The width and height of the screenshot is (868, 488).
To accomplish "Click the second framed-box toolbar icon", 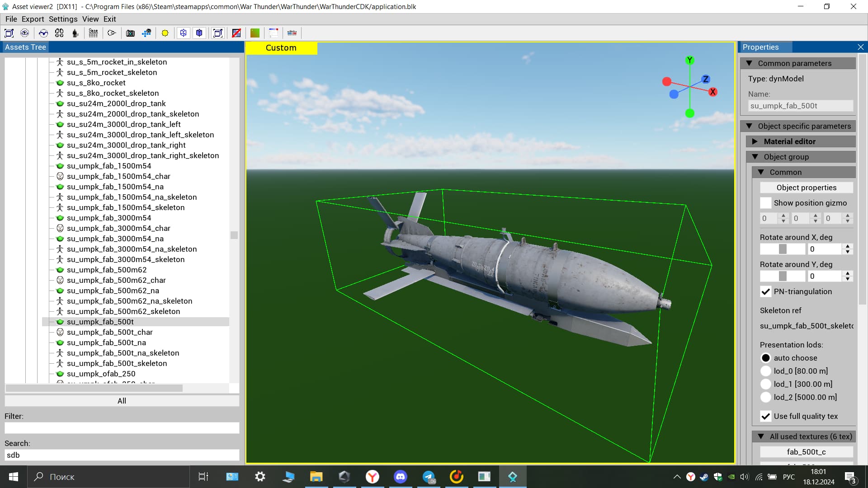I will pos(218,33).
